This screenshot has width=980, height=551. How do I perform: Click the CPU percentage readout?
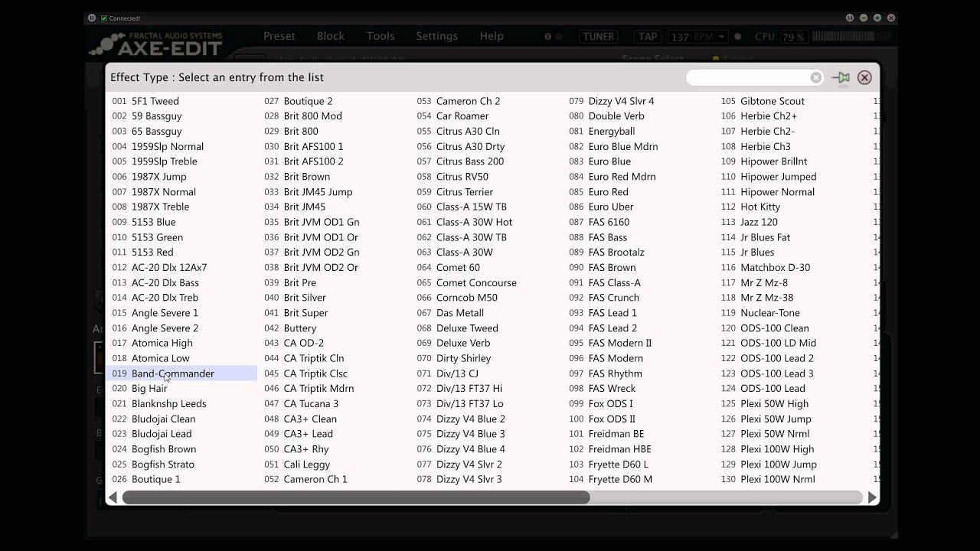point(793,37)
